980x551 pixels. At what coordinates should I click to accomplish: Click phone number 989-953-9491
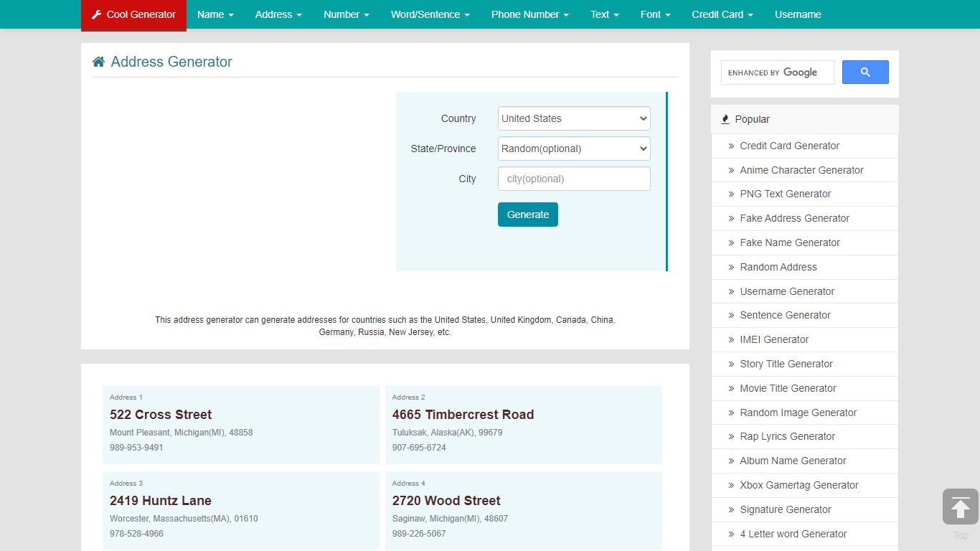pos(136,448)
